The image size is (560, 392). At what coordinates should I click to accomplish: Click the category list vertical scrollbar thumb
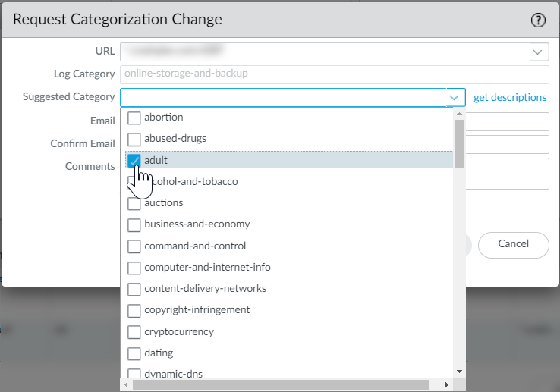(x=459, y=144)
